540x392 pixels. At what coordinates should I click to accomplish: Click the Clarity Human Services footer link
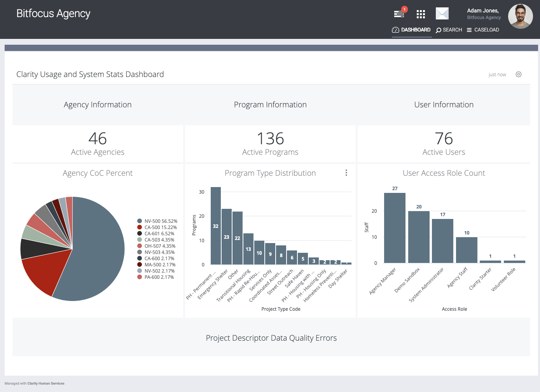point(46,383)
